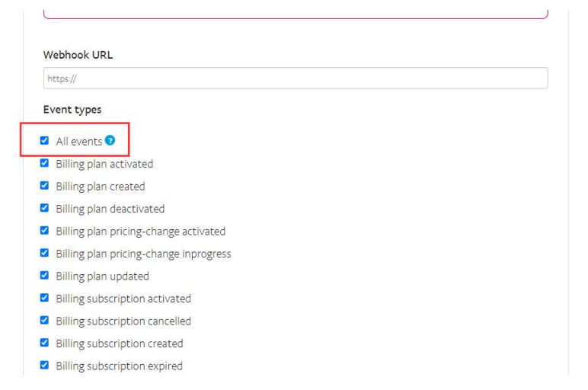The height and width of the screenshot is (390, 588).
Task: Uncheck Billing subscription created
Action: click(x=44, y=343)
